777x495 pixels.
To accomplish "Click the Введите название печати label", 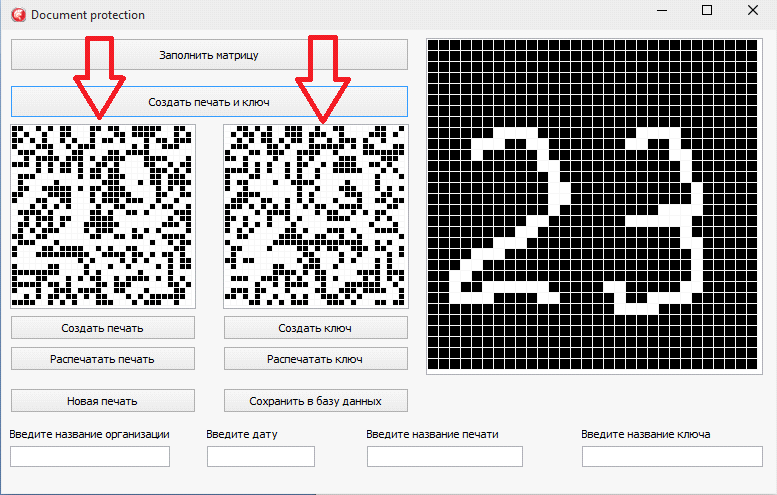I will [x=432, y=434].
